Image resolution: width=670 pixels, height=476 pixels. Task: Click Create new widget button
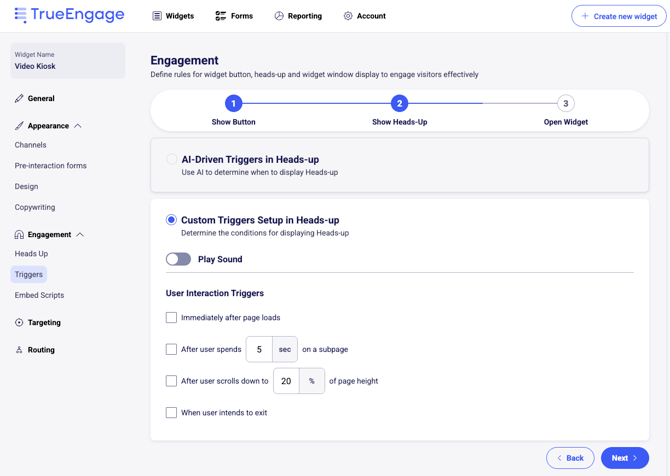(x=618, y=16)
